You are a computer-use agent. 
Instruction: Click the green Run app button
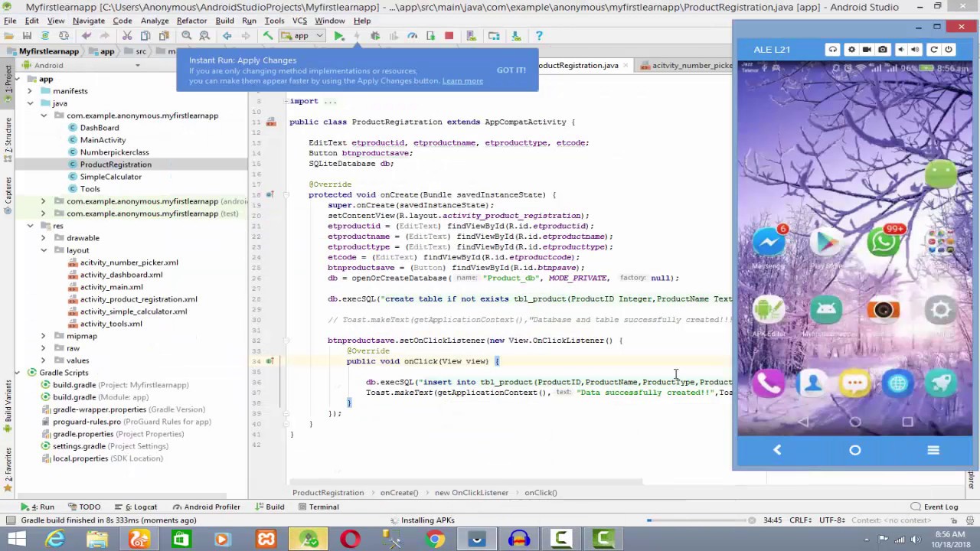[338, 36]
